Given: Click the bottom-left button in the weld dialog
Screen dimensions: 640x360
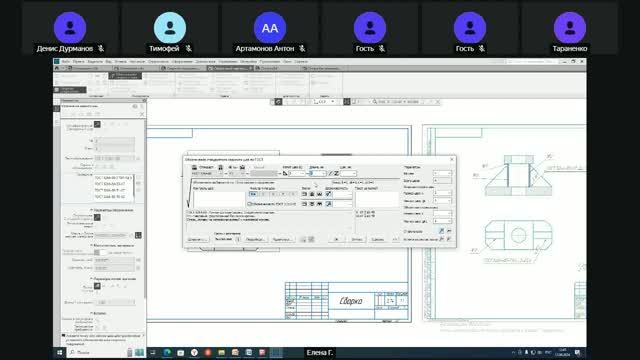Looking at the screenshot, I should tap(198, 239).
